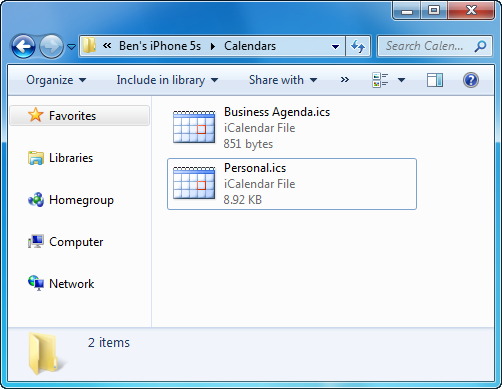Open Include in library menu
502x389 pixels.
(x=167, y=80)
